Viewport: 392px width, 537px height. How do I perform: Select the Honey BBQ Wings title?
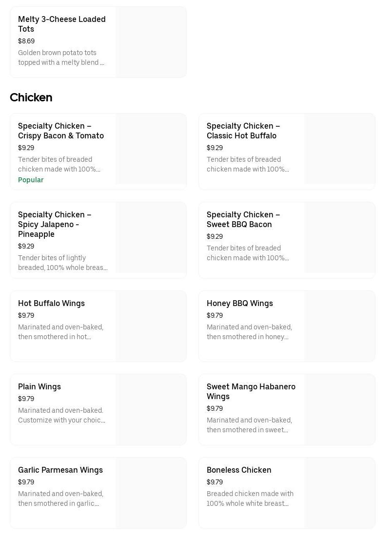[x=240, y=303]
